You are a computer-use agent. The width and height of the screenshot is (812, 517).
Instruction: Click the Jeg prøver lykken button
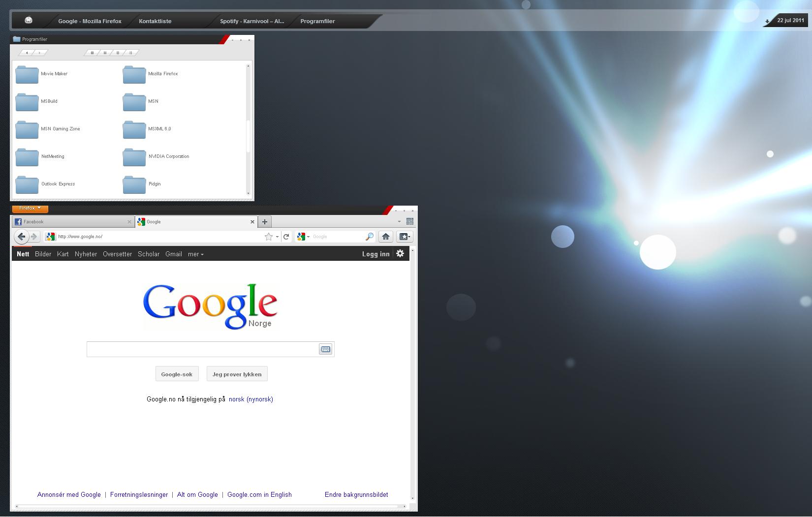tap(237, 374)
